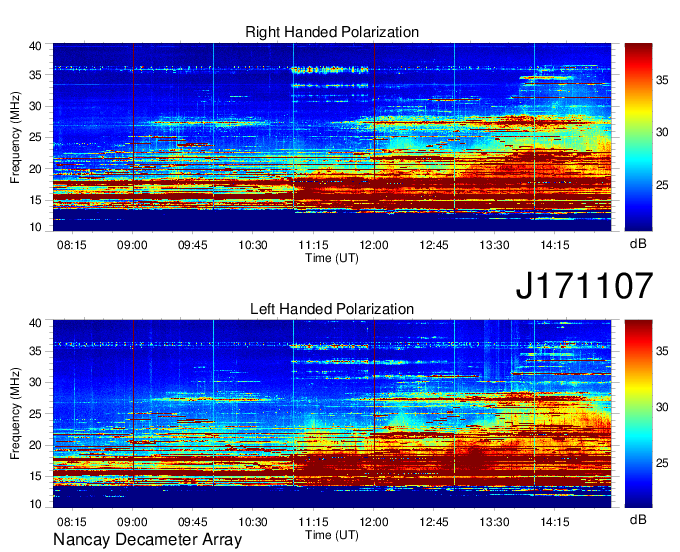Select the 20 MHz tick on left-handed plot
The image size is (680, 552).
[36, 445]
